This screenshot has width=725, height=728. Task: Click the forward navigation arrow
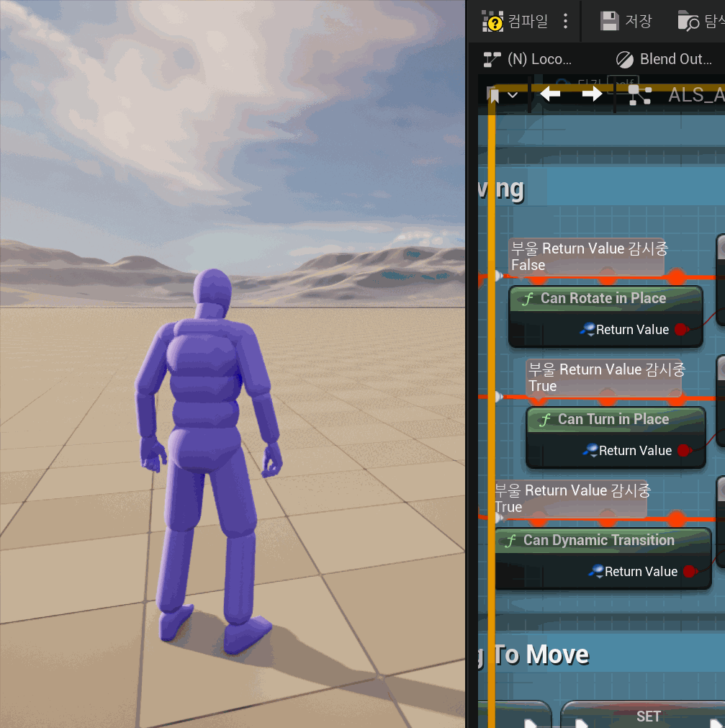pos(592,95)
